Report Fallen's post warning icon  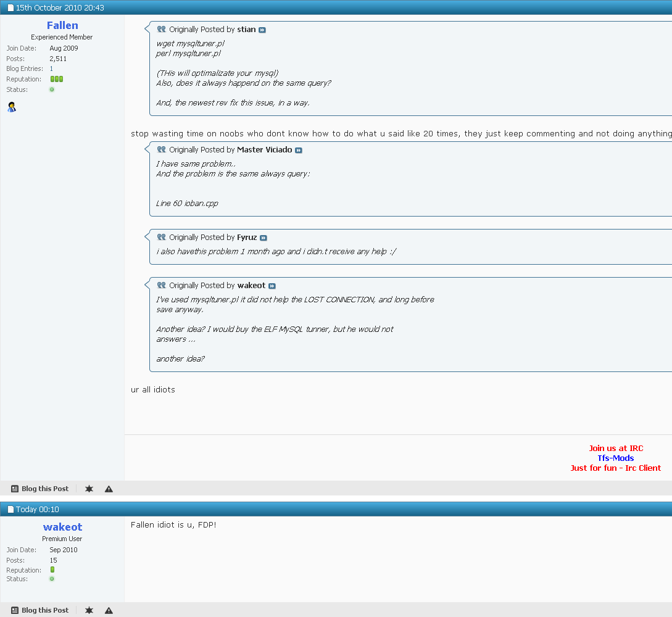[x=109, y=489]
